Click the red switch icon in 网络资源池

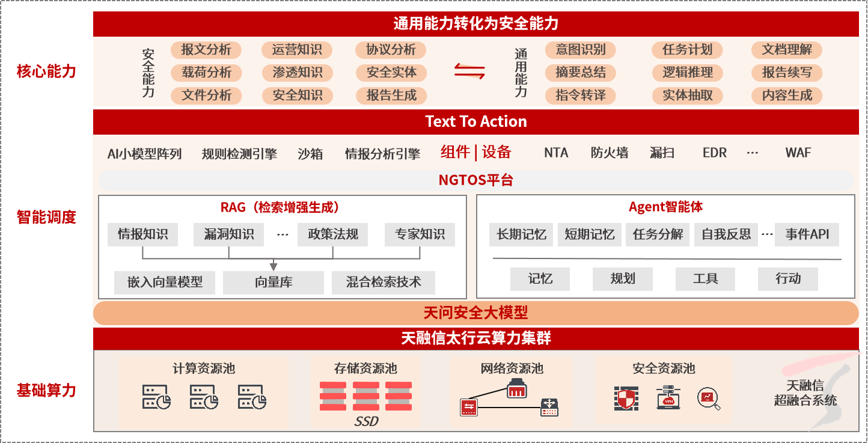[x=469, y=407]
